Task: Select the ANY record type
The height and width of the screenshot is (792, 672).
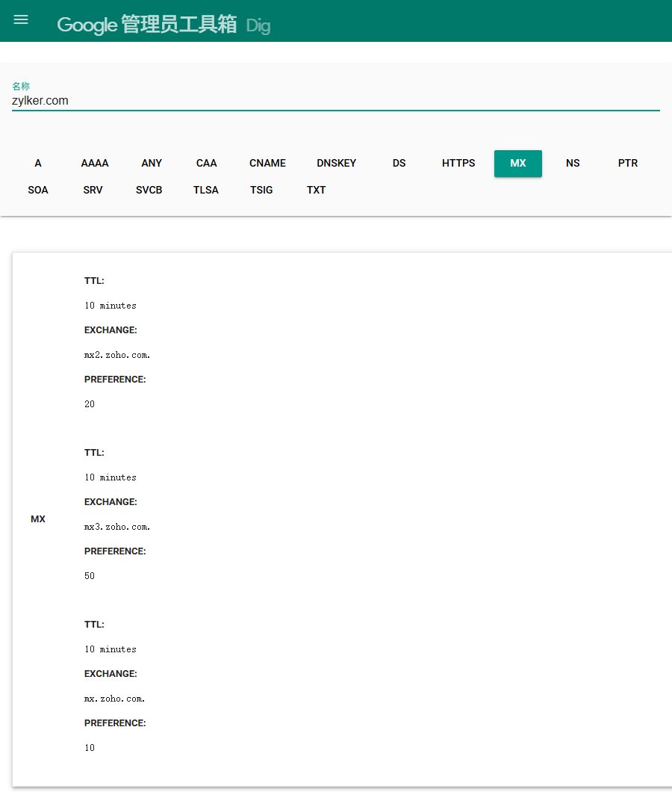Action: [152, 163]
